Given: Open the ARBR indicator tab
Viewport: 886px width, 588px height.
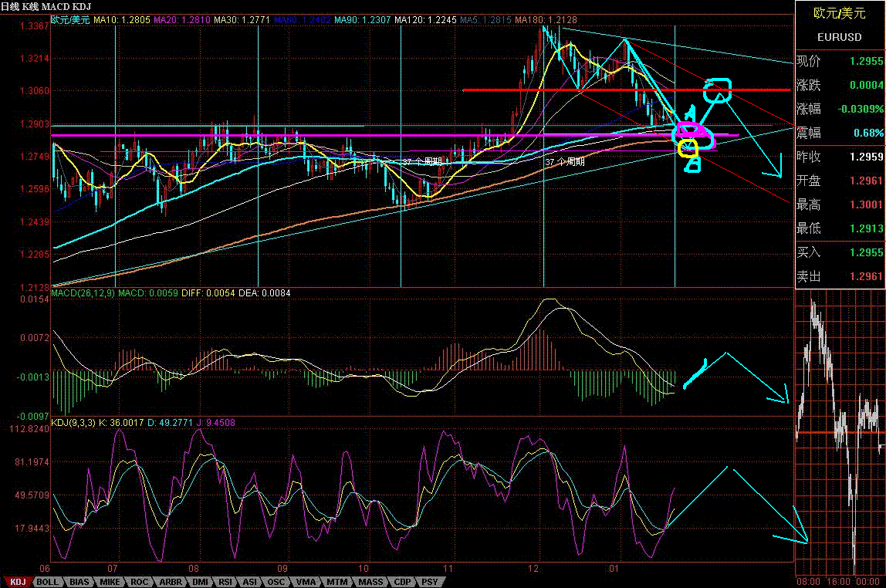Looking at the screenshot, I should pyautogui.click(x=171, y=582).
